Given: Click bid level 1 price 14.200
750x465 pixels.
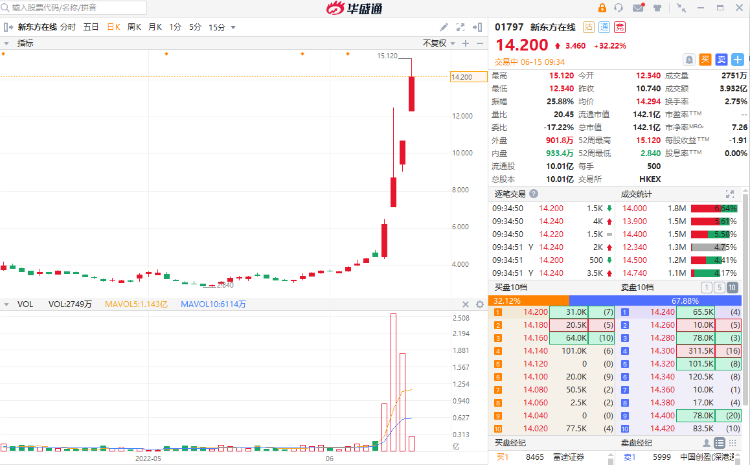Looking at the screenshot, I should 535,312.
